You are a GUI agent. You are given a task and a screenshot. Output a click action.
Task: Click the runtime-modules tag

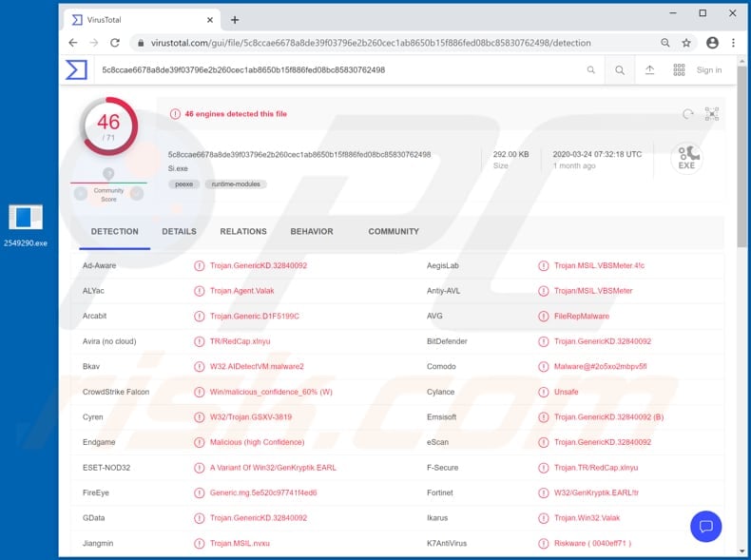pyautogui.click(x=236, y=183)
